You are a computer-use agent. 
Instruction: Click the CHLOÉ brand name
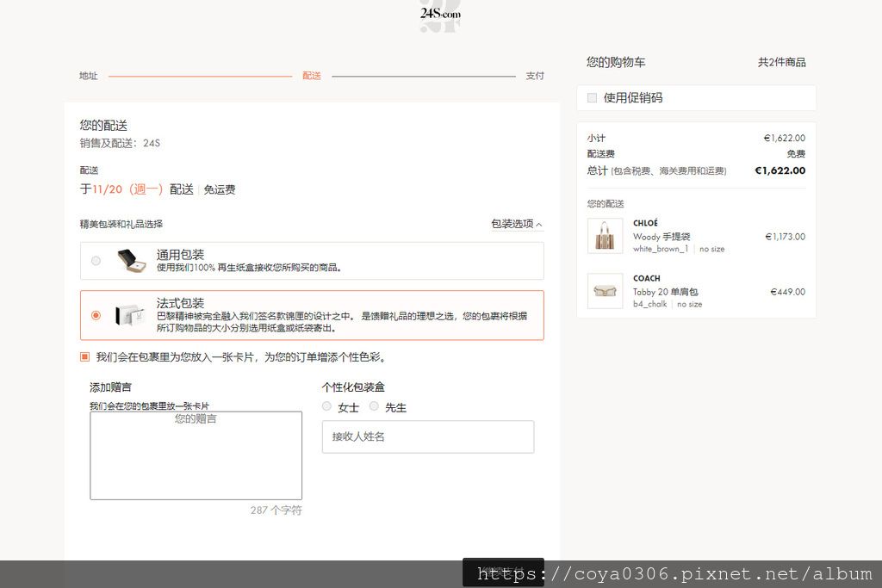pos(645,223)
